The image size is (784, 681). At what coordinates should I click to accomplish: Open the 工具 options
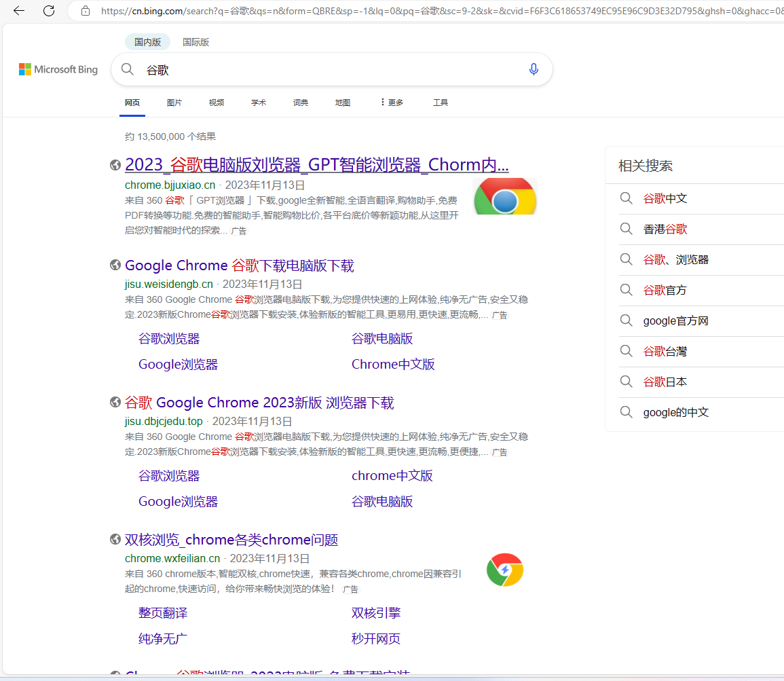point(441,103)
